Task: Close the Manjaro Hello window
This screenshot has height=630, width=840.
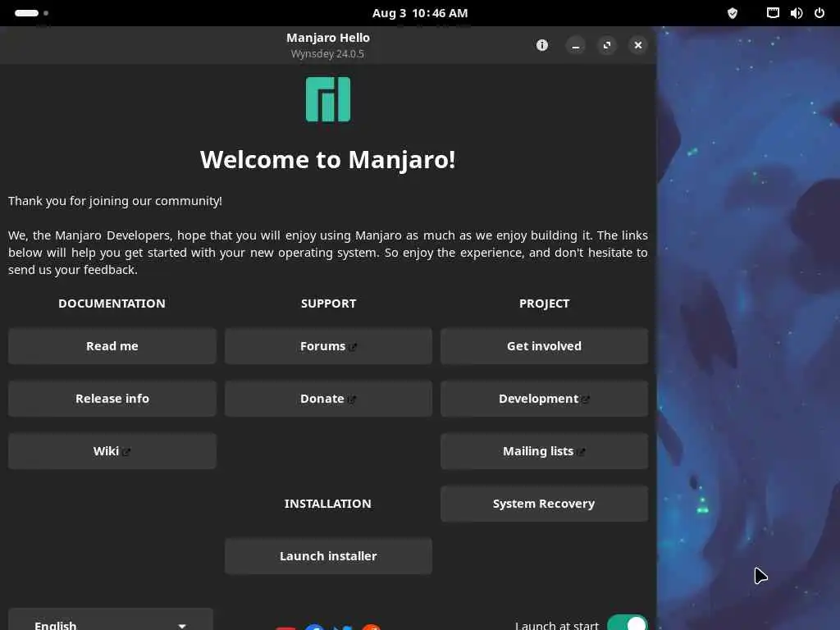Action: [638, 46]
